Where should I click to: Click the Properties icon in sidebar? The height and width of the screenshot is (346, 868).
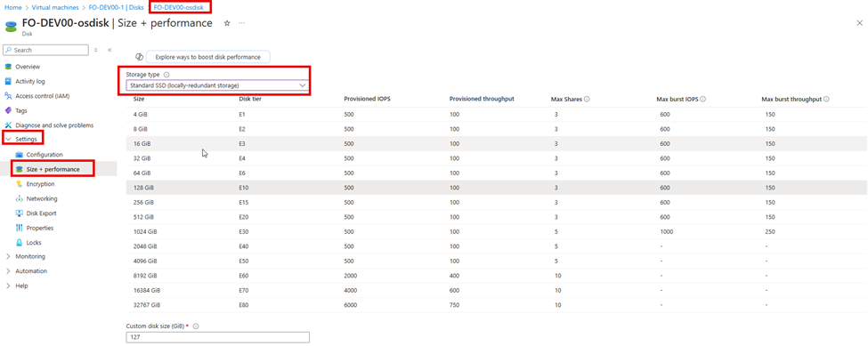(x=20, y=228)
